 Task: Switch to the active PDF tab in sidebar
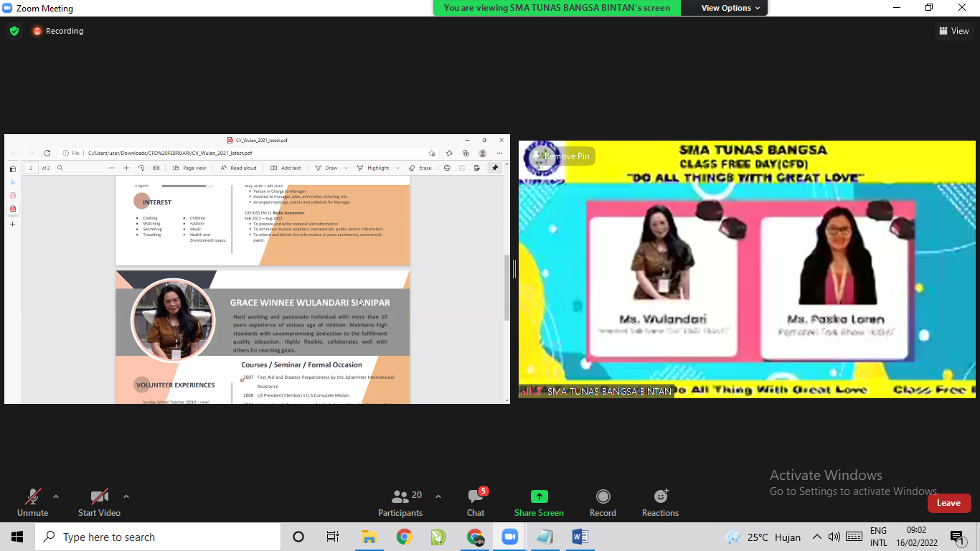tap(12, 209)
